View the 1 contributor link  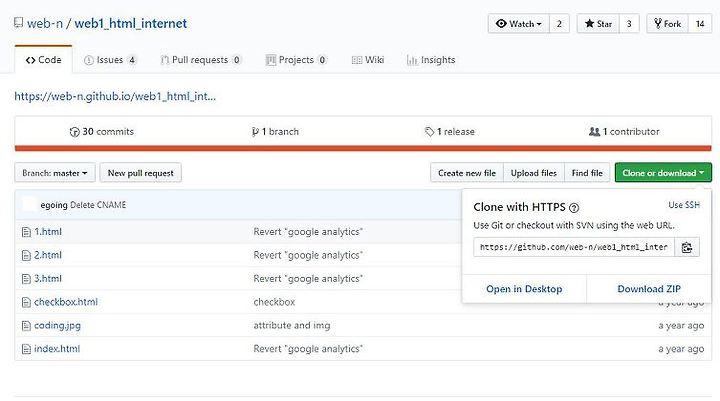click(624, 132)
